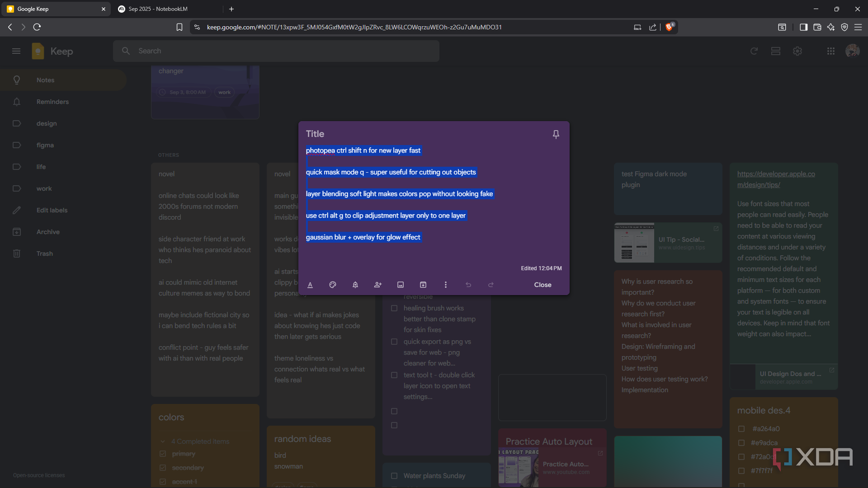Viewport: 868px width, 488px height.
Task: Open Archive in sidebar
Action: point(63,232)
